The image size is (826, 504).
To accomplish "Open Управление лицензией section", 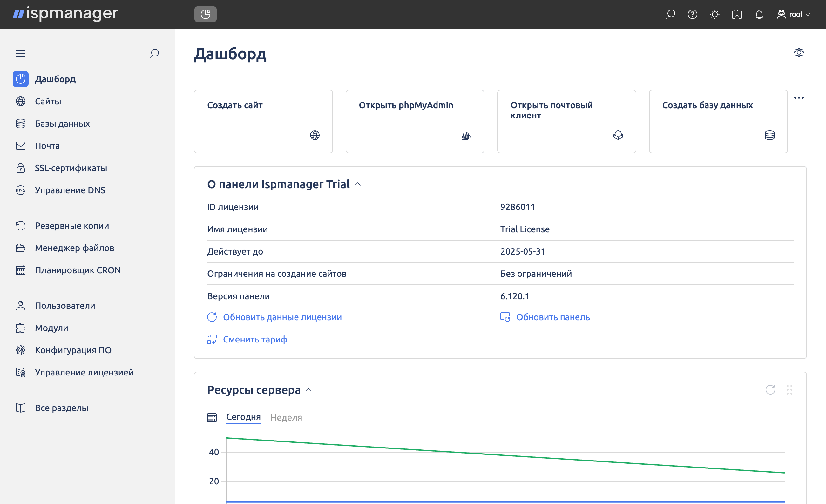I will [84, 372].
